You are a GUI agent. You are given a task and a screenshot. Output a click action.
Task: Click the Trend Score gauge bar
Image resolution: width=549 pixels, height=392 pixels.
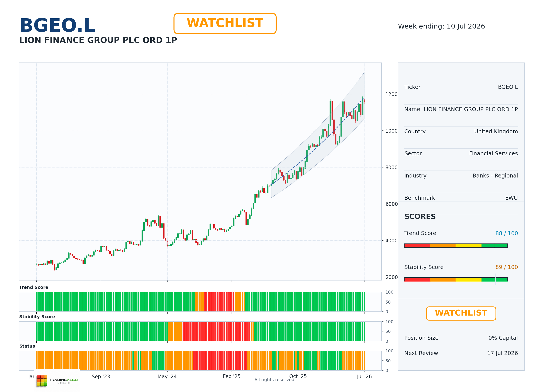456,245
